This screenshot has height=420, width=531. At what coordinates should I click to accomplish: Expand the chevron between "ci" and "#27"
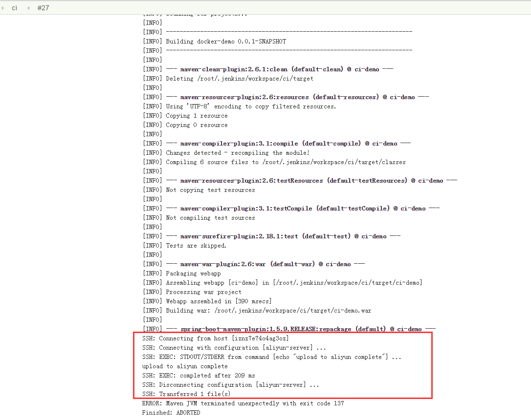pos(28,8)
